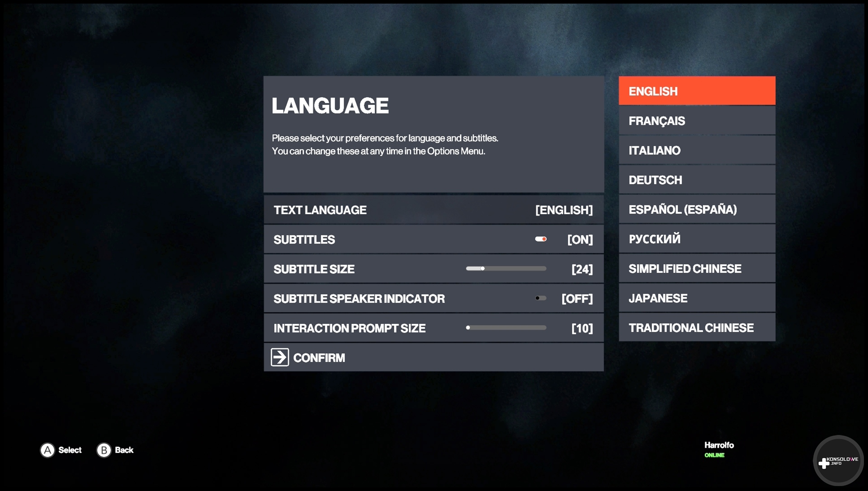Click the Subtitle Size slider track
The height and width of the screenshot is (491, 868).
pyautogui.click(x=506, y=269)
